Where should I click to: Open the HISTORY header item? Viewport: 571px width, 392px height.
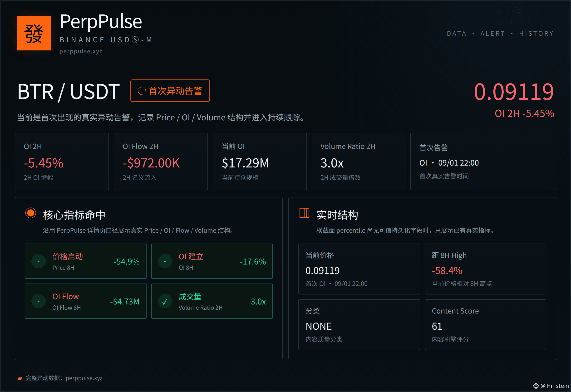536,33
